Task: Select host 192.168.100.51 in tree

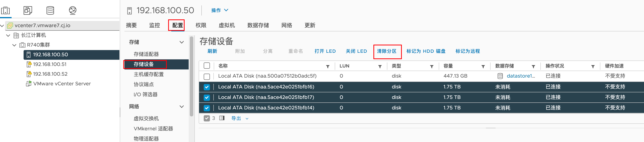Action: click(50, 64)
